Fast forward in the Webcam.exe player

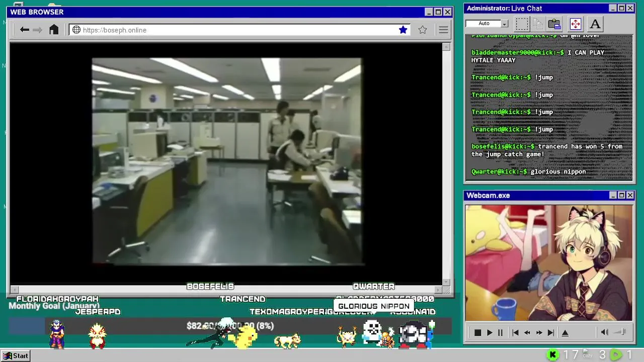539,332
